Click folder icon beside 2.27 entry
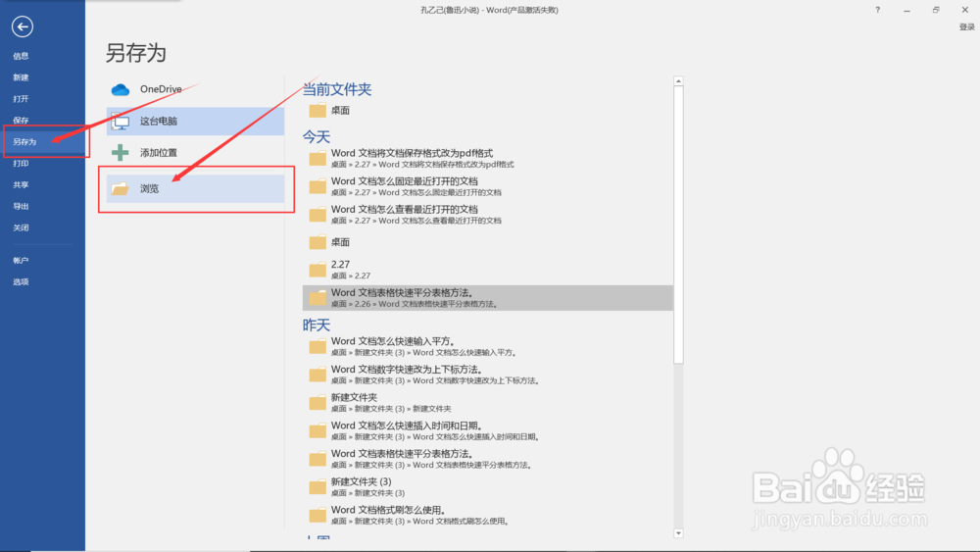The image size is (980, 552). [x=318, y=270]
